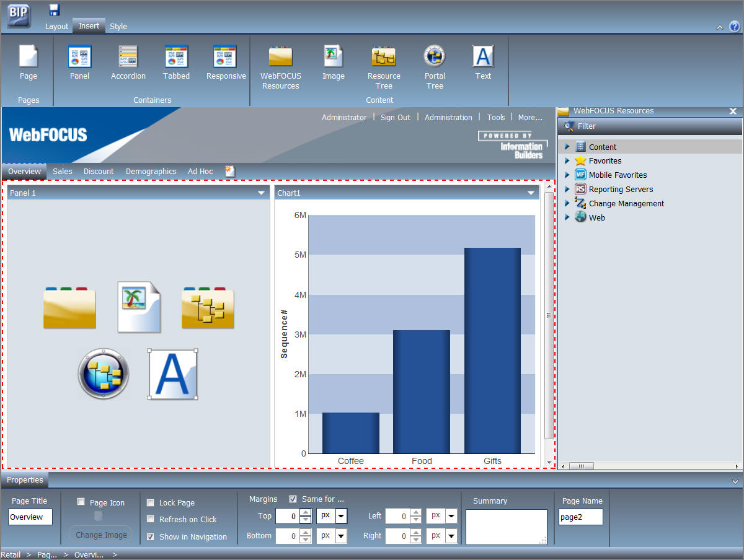The width and height of the screenshot is (744, 560).
Task: Open the Right margin unit dropdown
Action: click(451, 536)
